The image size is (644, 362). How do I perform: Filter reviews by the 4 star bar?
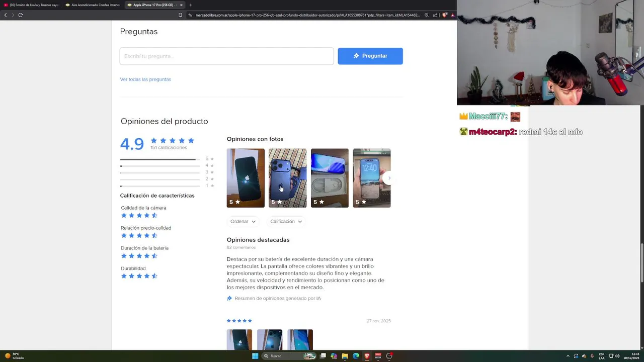pos(167,165)
